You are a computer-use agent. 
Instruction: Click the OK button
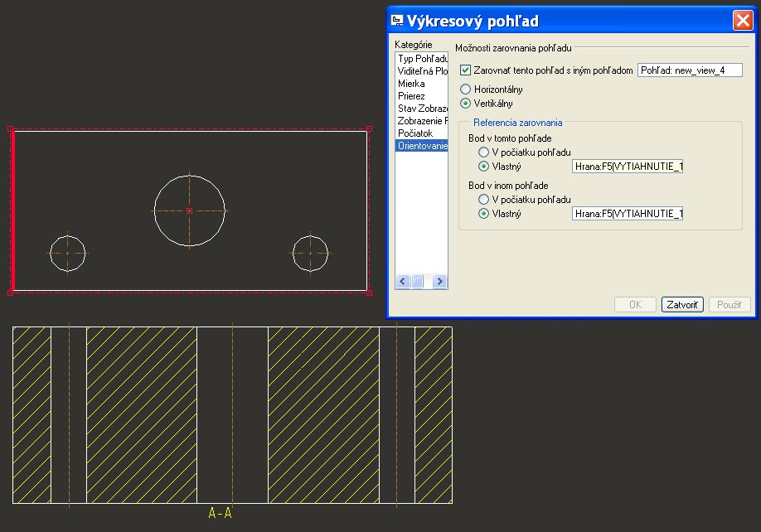coord(635,305)
